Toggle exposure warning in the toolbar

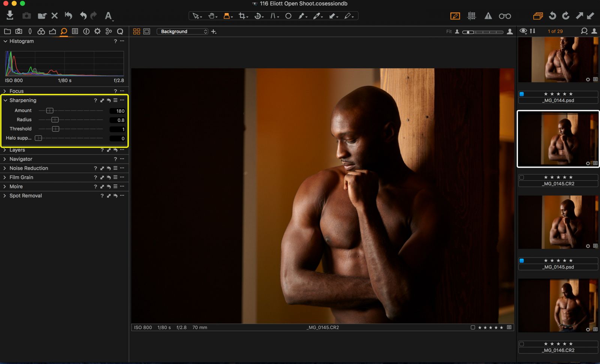click(x=487, y=16)
